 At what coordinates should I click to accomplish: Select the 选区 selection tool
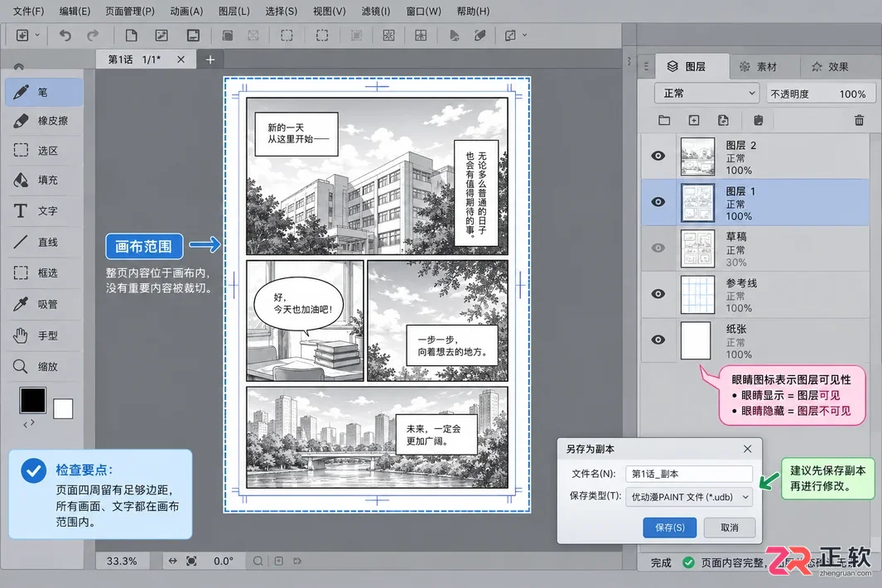click(45, 151)
